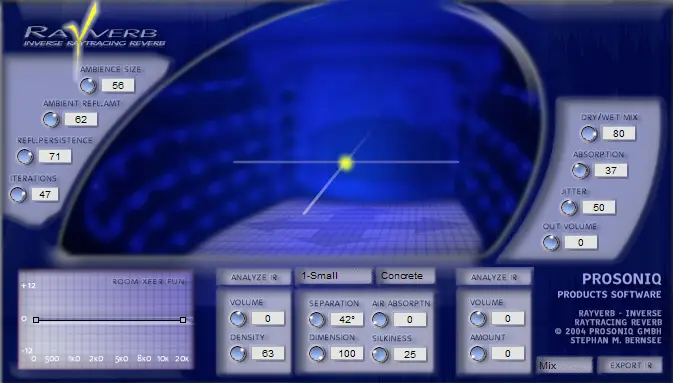Click the Density value field showing 63

pos(268,353)
